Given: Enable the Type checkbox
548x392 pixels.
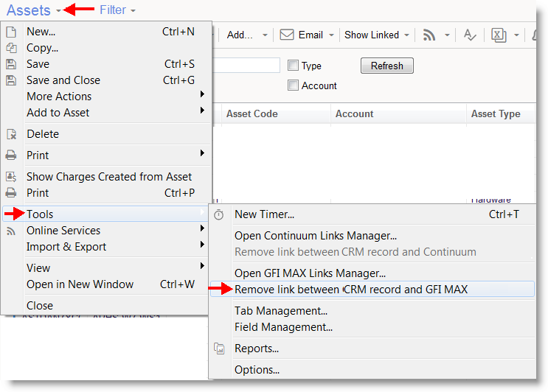Looking at the screenshot, I should coord(293,66).
